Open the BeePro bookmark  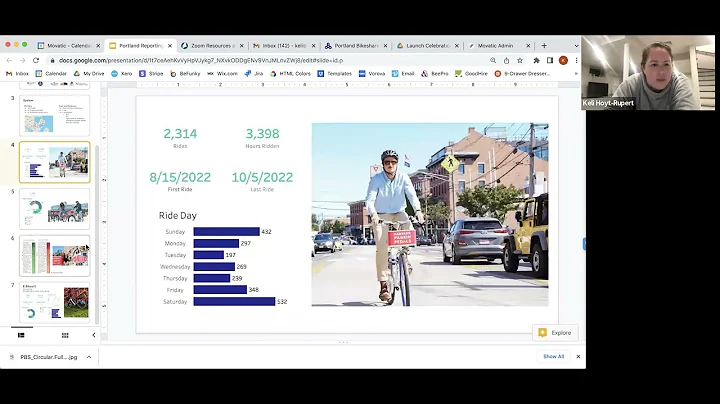coord(435,73)
